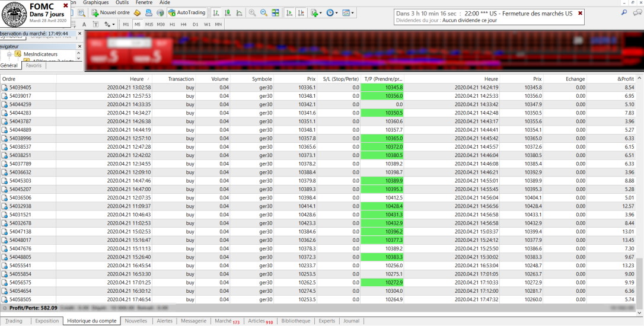Switch chart to candlestick mode icon
Viewport: 644px width, 326px height.
tap(227, 12)
